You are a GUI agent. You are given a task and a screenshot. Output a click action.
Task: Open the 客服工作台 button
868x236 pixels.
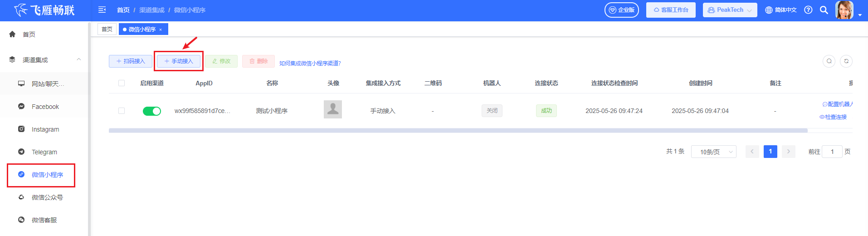tap(671, 10)
